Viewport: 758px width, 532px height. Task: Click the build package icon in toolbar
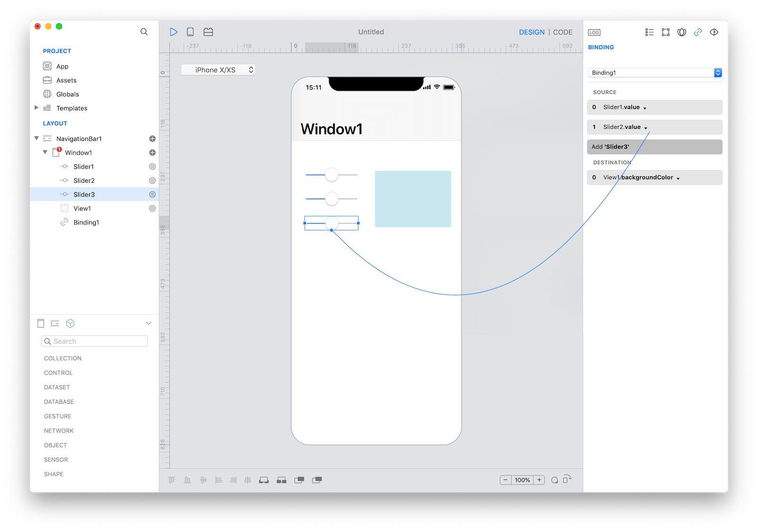click(208, 32)
